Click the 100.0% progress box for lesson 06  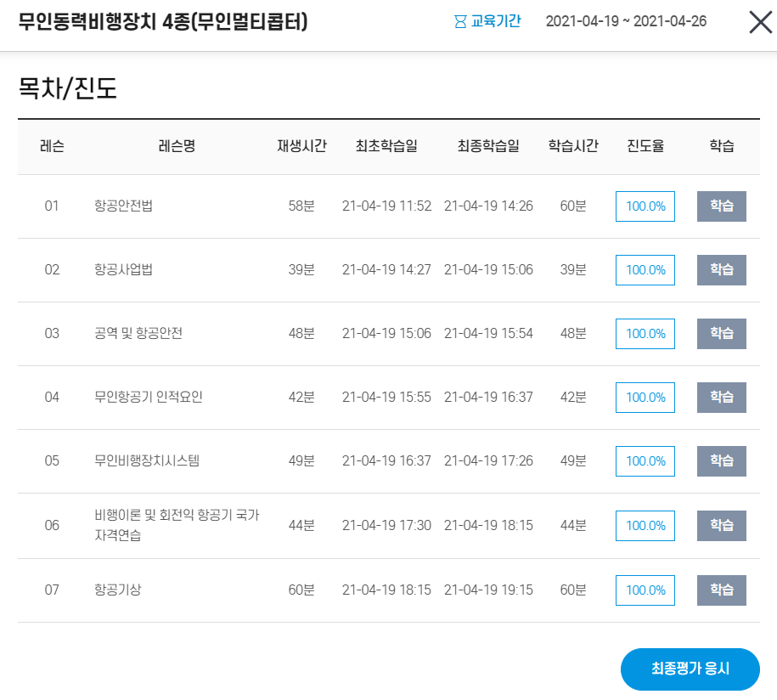(x=645, y=526)
